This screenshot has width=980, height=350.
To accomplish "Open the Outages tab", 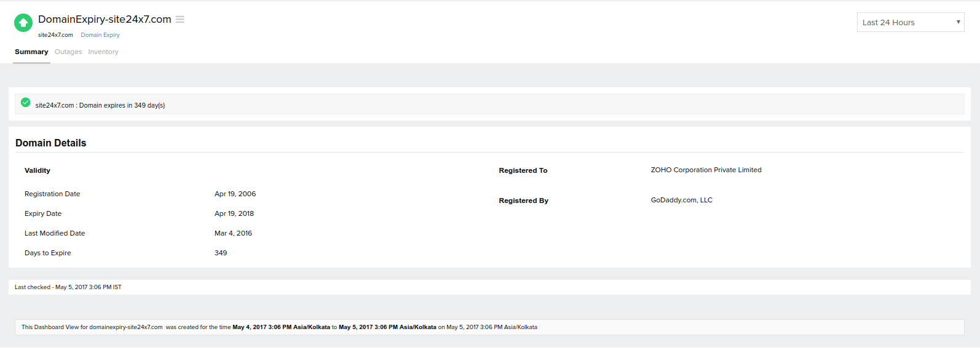I will click(x=68, y=52).
